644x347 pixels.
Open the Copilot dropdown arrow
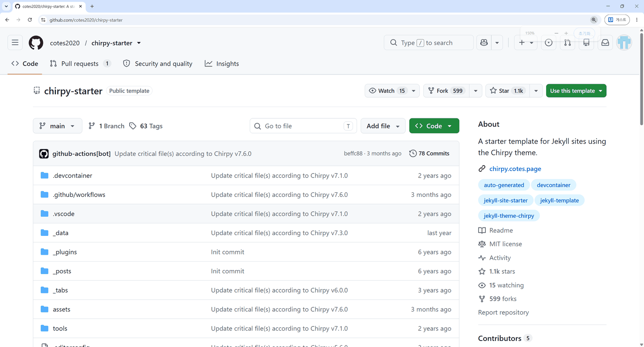pyautogui.click(x=497, y=43)
